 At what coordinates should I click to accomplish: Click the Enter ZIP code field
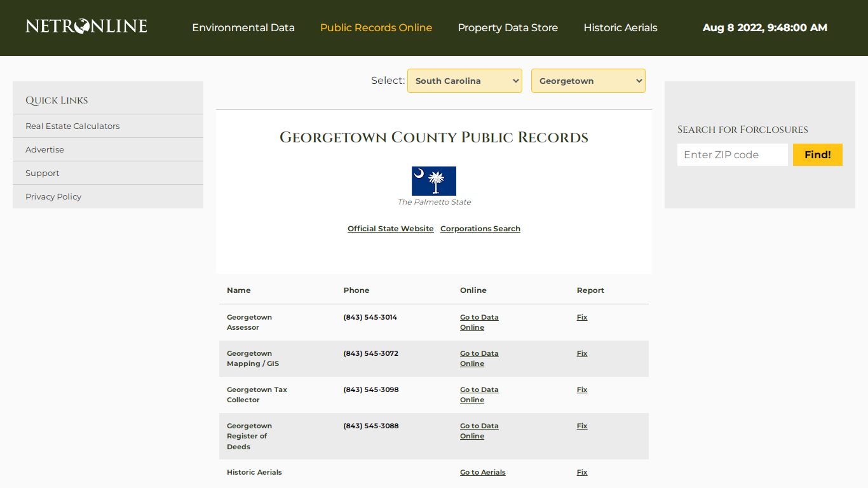(733, 154)
